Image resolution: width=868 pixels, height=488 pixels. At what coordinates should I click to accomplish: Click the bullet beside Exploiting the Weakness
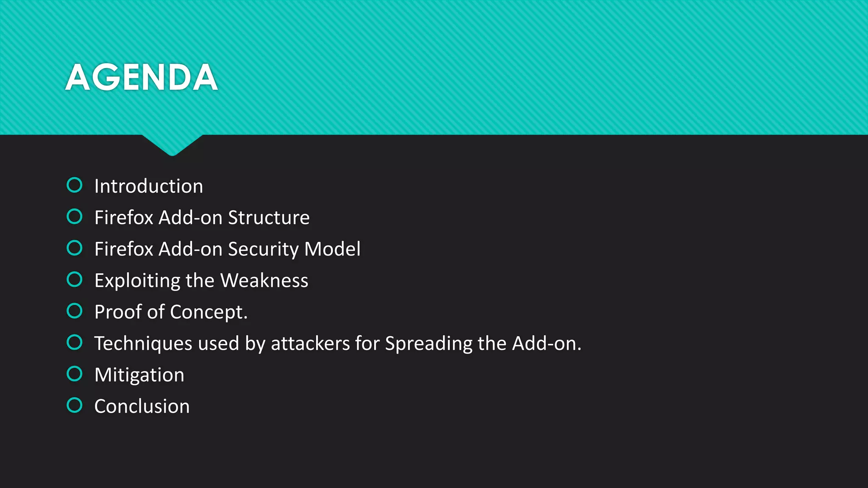75,280
